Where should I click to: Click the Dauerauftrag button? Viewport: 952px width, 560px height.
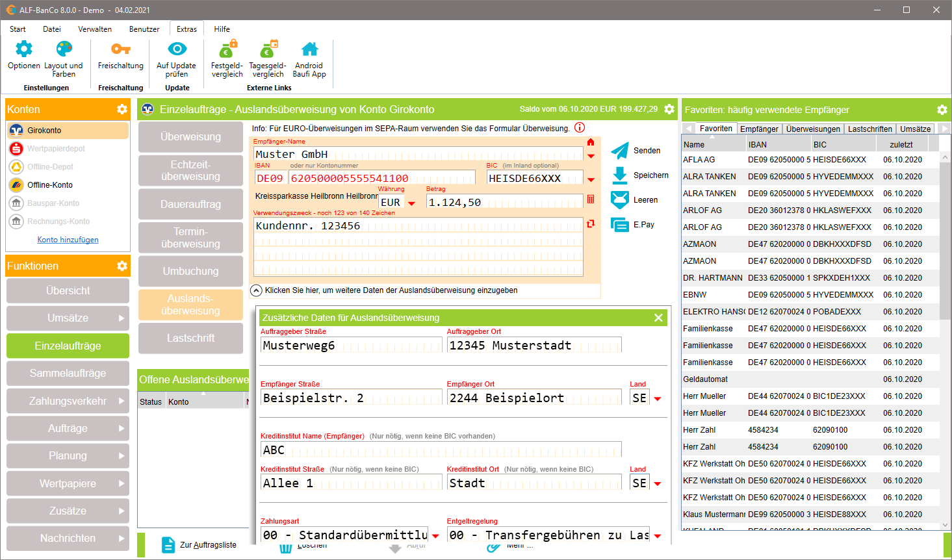191,204
